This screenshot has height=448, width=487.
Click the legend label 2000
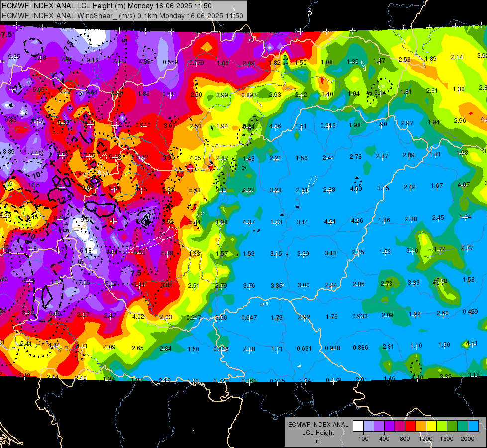[x=467, y=439]
